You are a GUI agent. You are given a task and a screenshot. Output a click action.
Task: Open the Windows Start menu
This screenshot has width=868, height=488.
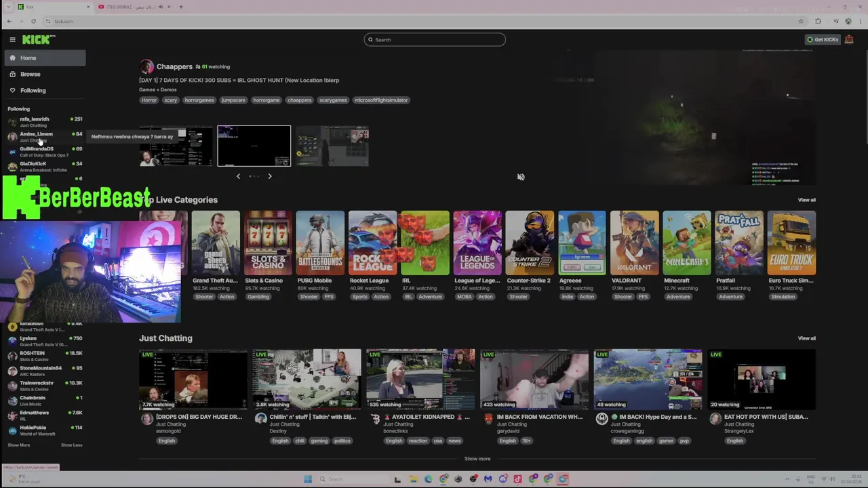(308, 479)
